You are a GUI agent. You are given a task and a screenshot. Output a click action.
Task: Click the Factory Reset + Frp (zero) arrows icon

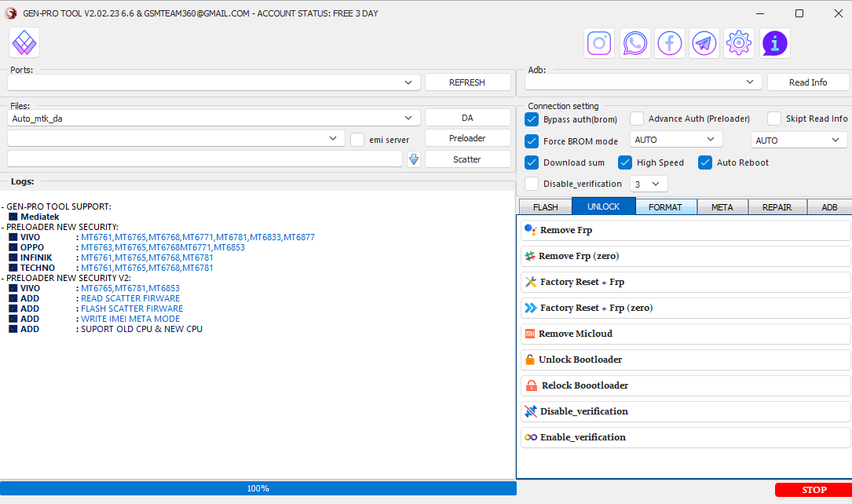click(x=530, y=308)
